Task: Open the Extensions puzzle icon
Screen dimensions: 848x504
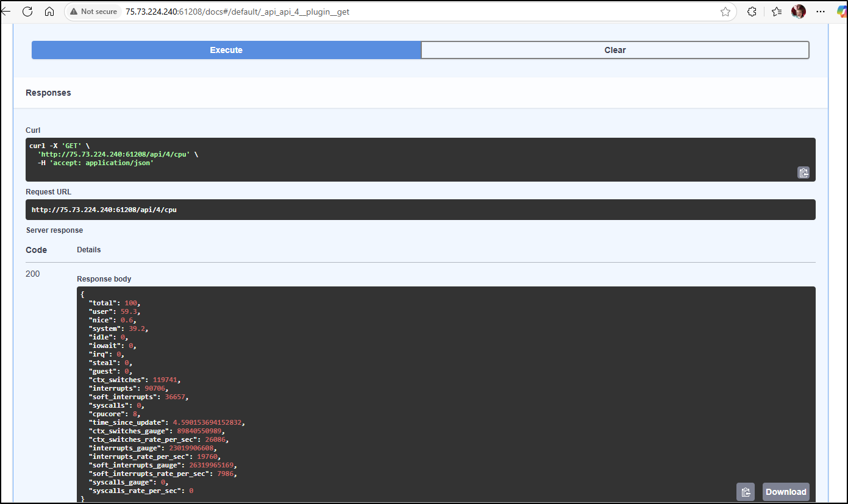Action: pos(752,12)
